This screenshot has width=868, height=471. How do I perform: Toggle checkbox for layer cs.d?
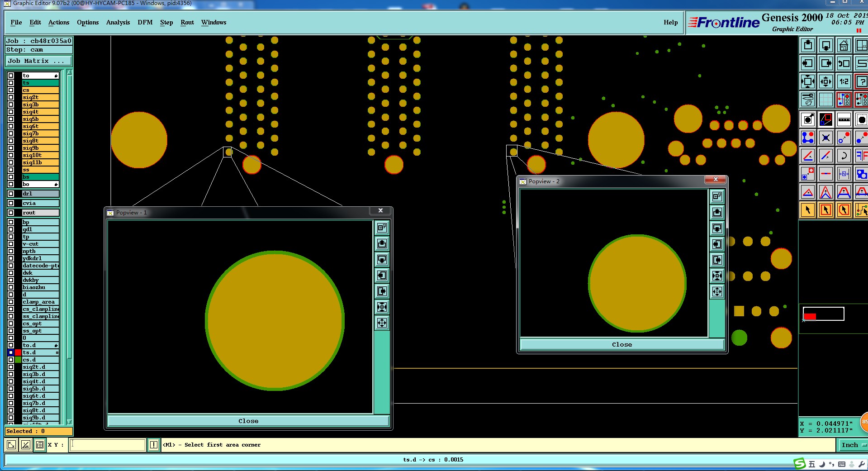11,360
